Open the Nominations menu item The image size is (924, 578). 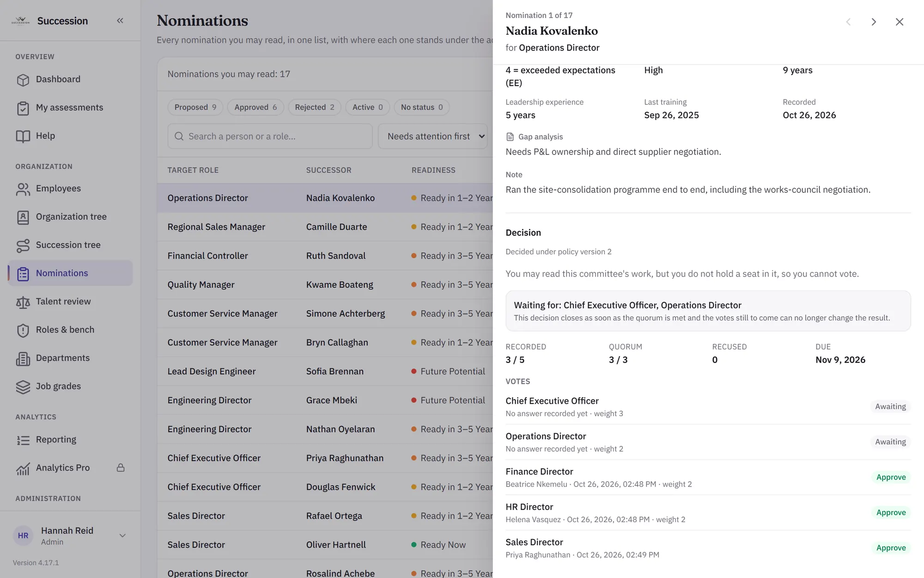[70, 273]
